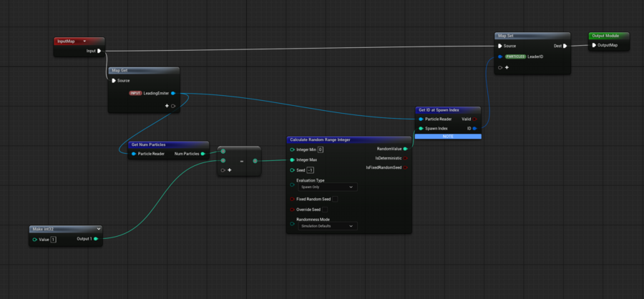Screen dimensions: 644x299
Task: Click the OutputMap input pin
Action: [x=594, y=46]
